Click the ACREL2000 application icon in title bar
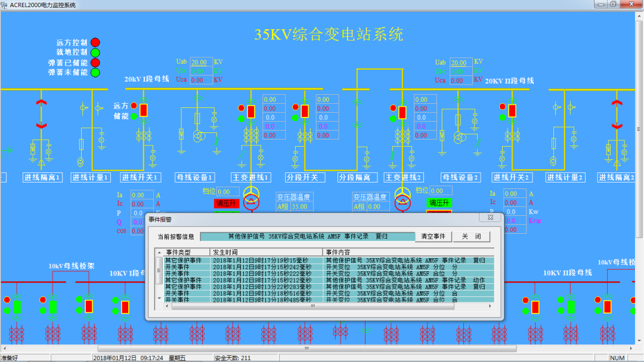The image size is (644, 362). click(6, 5)
